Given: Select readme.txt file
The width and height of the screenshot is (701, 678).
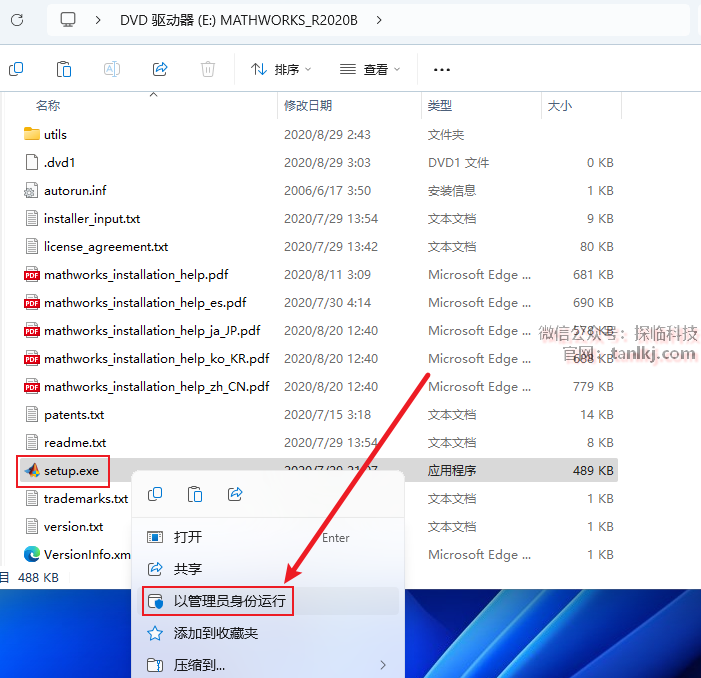Looking at the screenshot, I should (x=75, y=442).
